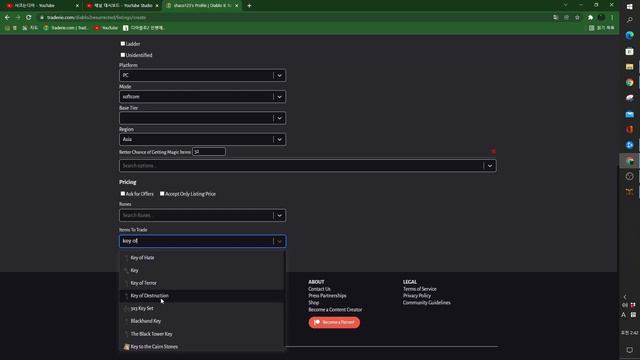Switch to the active Chrome taskbar icon
This screenshot has height=360, width=640.
click(x=629, y=161)
